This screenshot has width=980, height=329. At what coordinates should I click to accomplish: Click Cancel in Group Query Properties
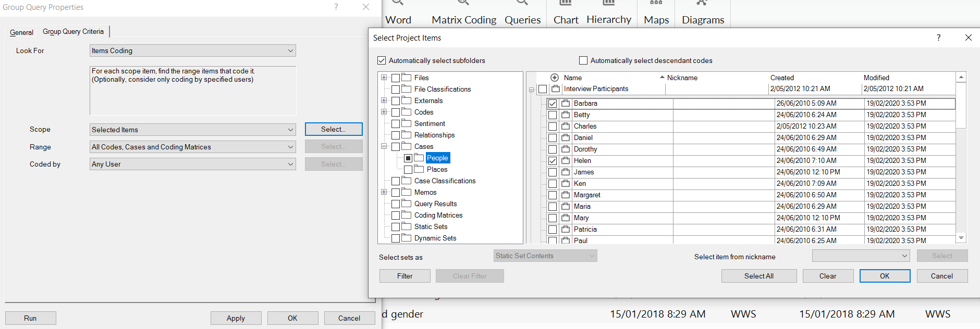coord(349,318)
